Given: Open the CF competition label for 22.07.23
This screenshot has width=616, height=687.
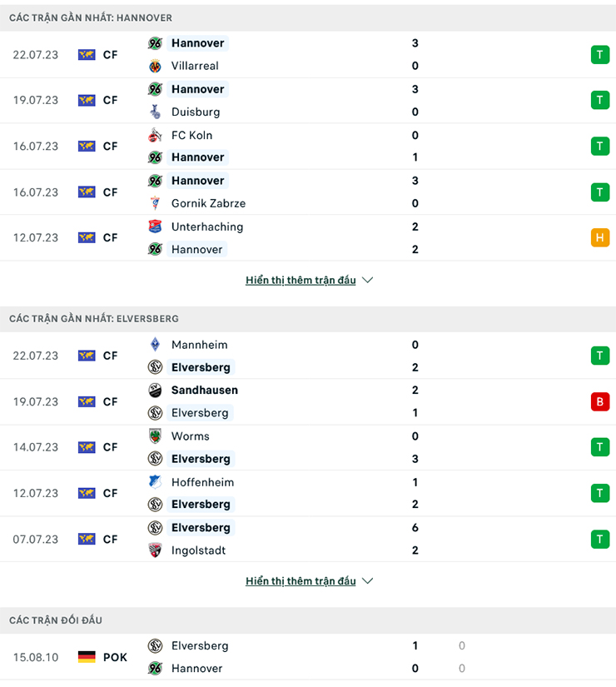Looking at the screenshot, I should (112, 54).
